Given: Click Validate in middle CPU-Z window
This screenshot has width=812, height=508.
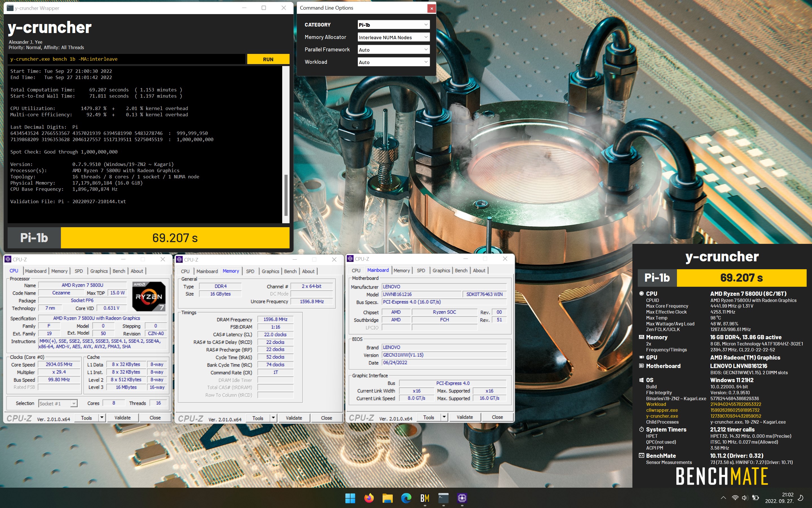Looking at the screenshot, I should (294, 418).
